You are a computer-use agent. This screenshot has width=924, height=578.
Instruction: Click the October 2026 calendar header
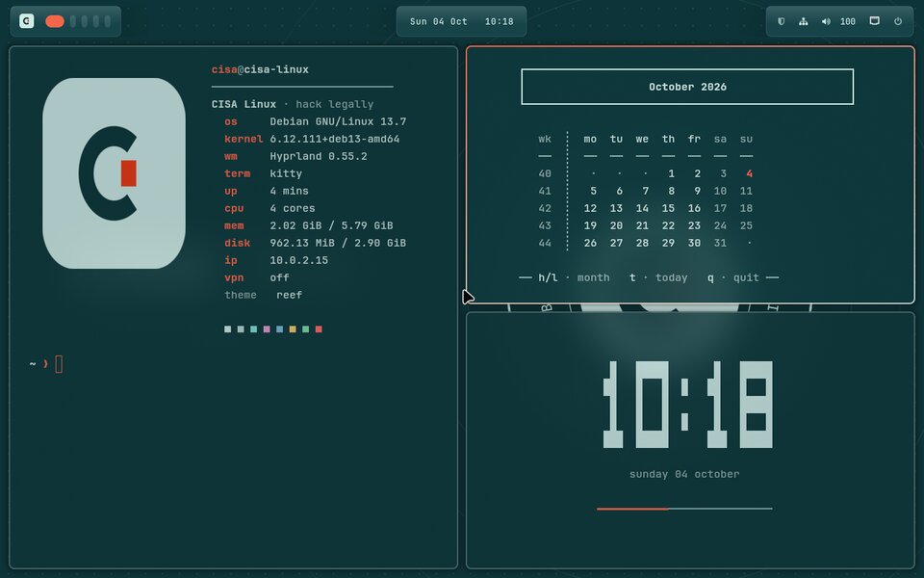687,87
